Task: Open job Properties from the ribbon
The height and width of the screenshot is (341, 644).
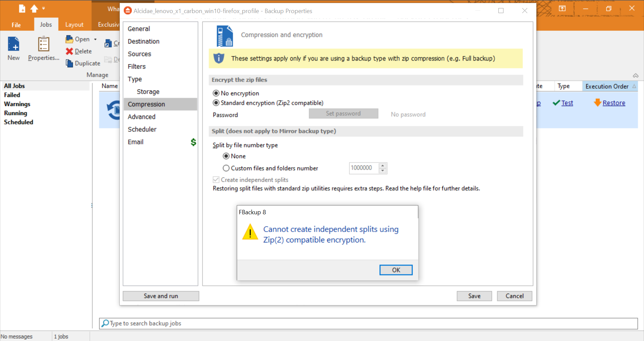Action: (44, 44)
